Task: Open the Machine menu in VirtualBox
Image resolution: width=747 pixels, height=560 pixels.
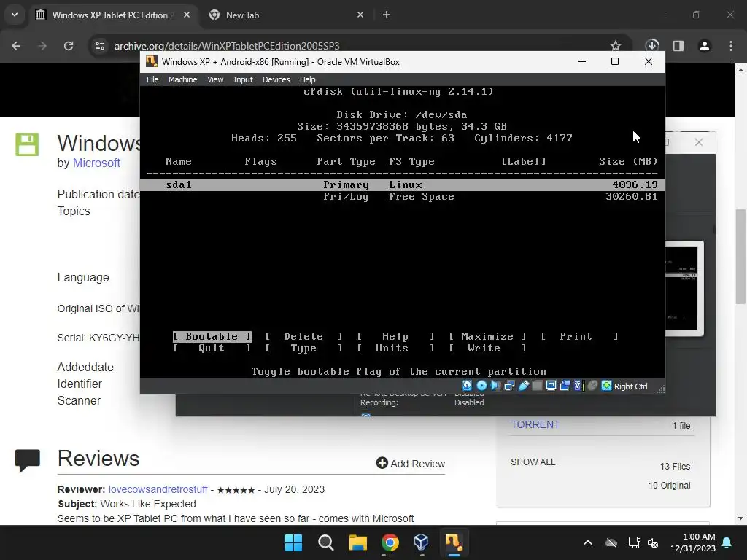Action: point(182,79)
